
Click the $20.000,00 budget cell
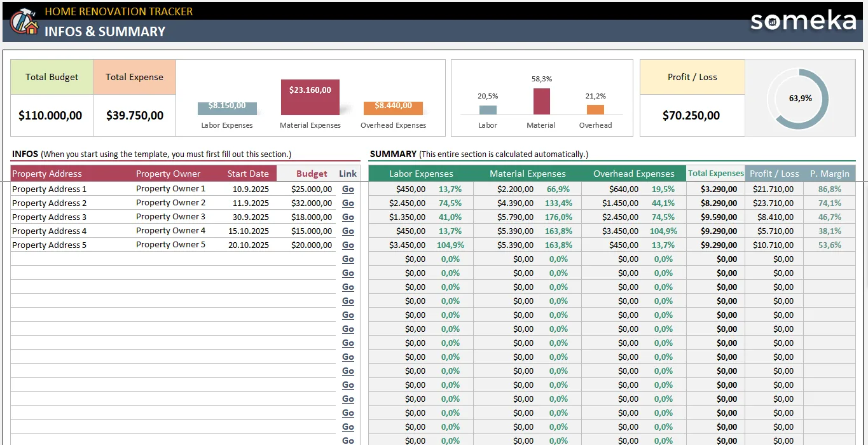[307, 245]
